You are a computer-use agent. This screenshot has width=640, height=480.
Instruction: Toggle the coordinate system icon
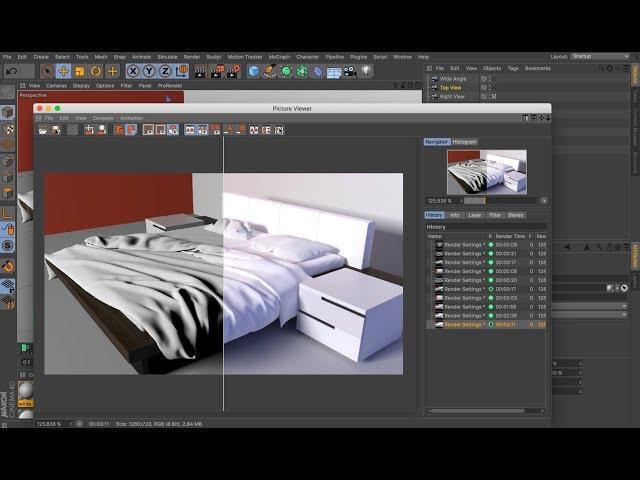click(181, 71)
